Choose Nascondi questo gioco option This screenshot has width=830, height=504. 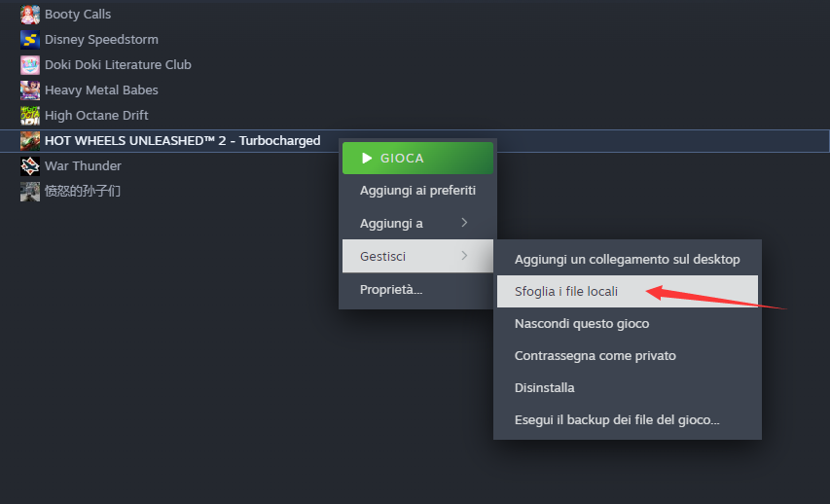tap(628, 323)
